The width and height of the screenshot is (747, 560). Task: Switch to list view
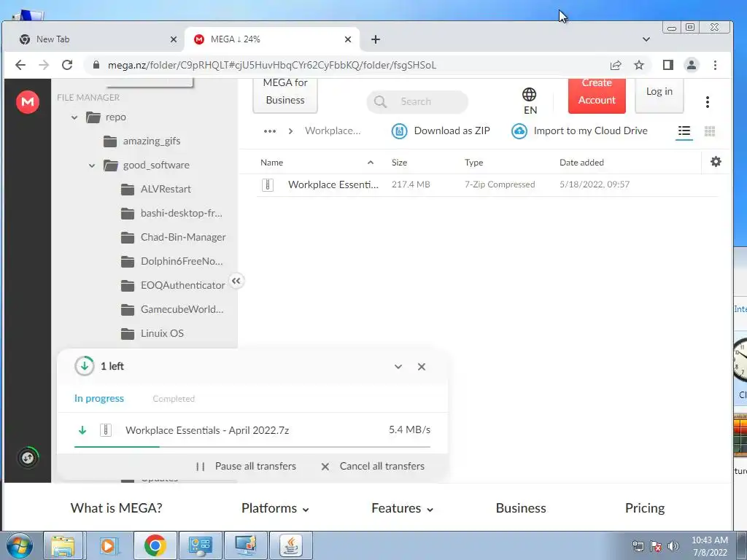(x=684, y=131)
